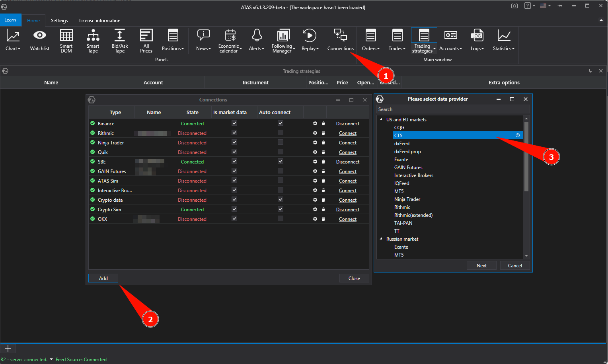Open the Economic calendar icon

230,35
